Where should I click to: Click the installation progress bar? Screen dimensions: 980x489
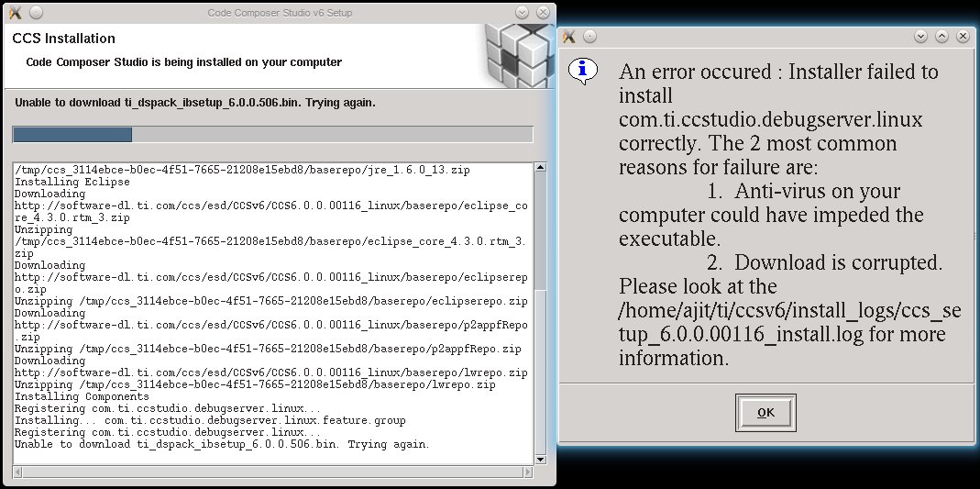[x=272, y=135]
